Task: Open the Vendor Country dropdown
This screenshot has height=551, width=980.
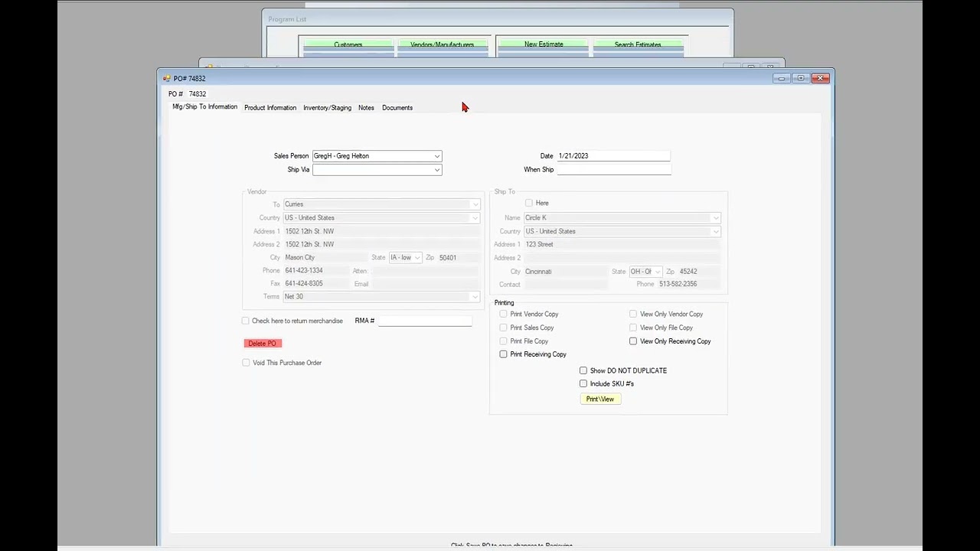Action: (x=475, y=218)
